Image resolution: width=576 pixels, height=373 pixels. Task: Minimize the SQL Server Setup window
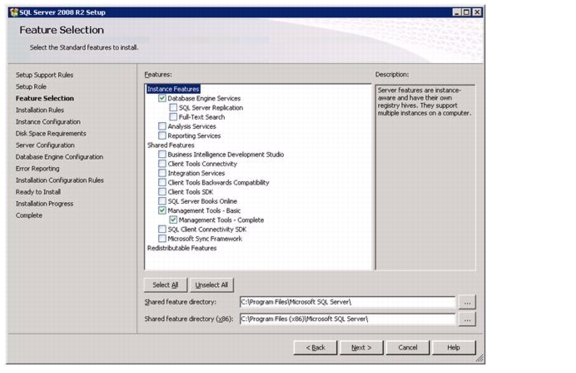[457, 12]
